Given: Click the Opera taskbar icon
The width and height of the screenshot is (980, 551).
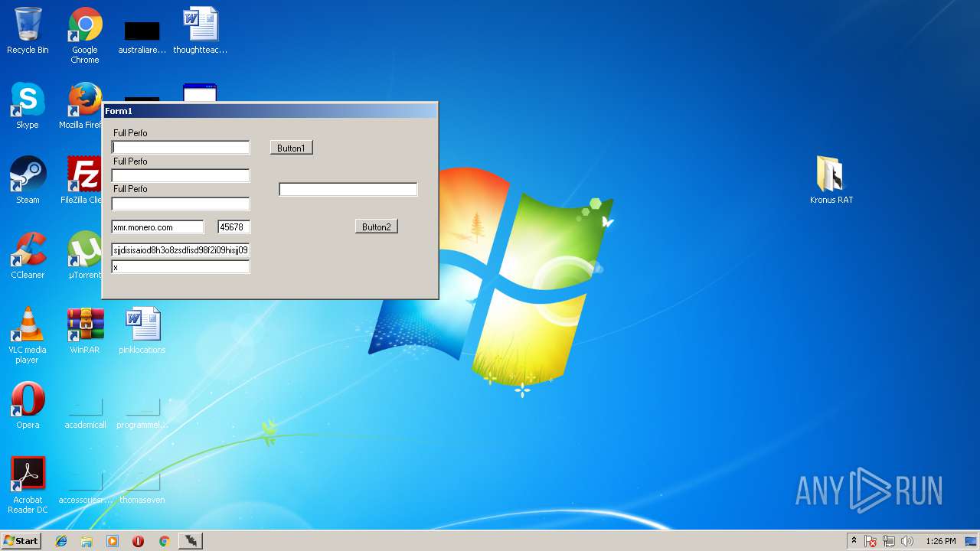Looking at the screenshot, I should coord(138,541).
